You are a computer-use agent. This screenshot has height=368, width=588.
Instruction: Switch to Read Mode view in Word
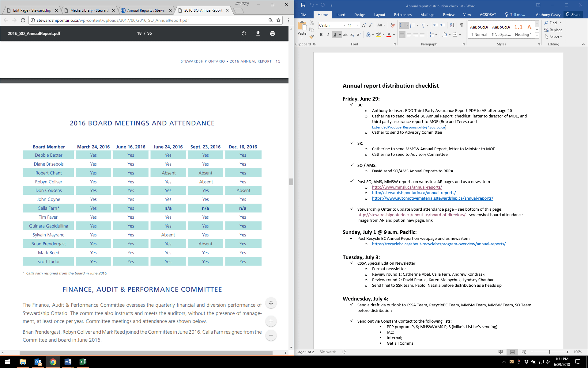(x=500, y=352)
